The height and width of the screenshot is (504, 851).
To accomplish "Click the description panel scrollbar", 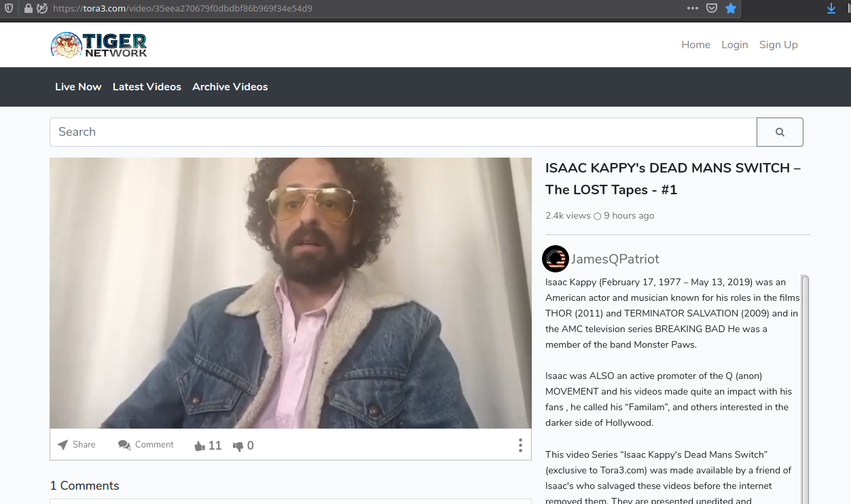I will click(805, 389).
